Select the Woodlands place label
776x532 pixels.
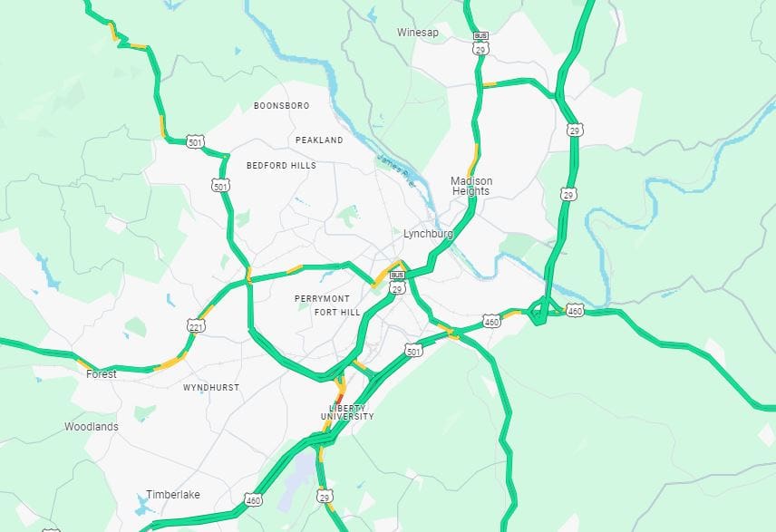pos(92,427)
